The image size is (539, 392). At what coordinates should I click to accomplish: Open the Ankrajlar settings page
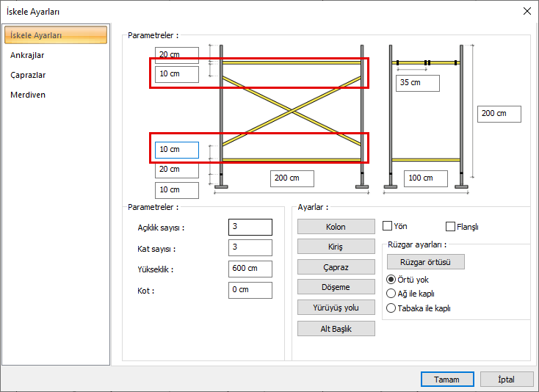pos(26,55)
